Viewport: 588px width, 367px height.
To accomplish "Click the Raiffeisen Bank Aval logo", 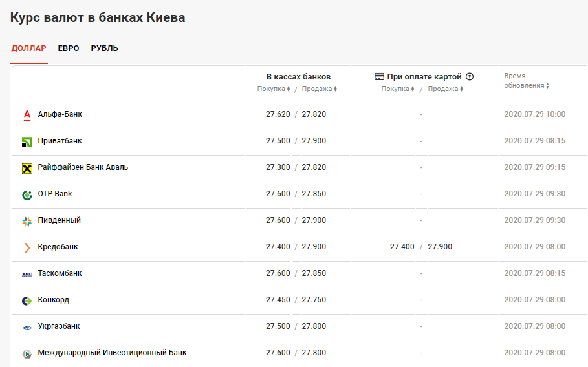I will (27, 168).
